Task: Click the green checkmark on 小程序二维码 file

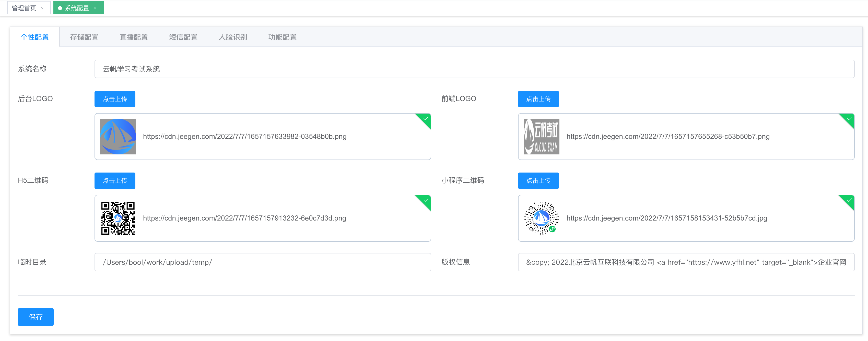Action: click(x=849, y=200)
